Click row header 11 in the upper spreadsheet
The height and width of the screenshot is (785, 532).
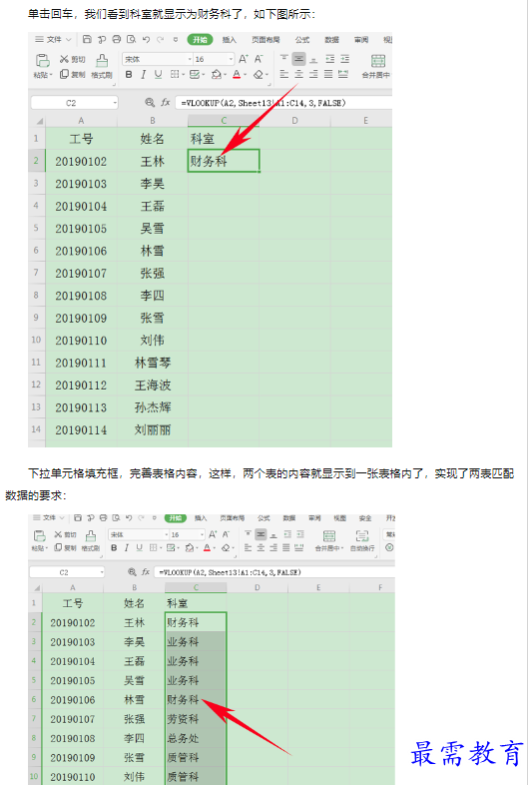[37, 363]
